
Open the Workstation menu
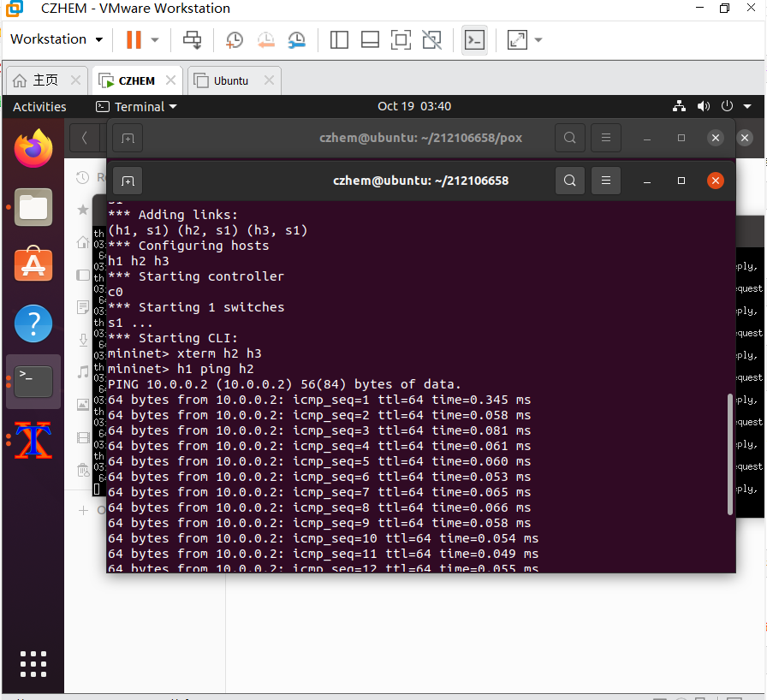[x=56, y=39]
